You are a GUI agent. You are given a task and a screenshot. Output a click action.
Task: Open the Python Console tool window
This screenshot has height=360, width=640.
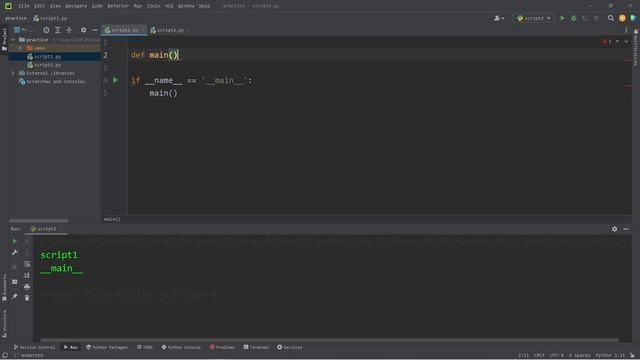click(x=181, y=347)
